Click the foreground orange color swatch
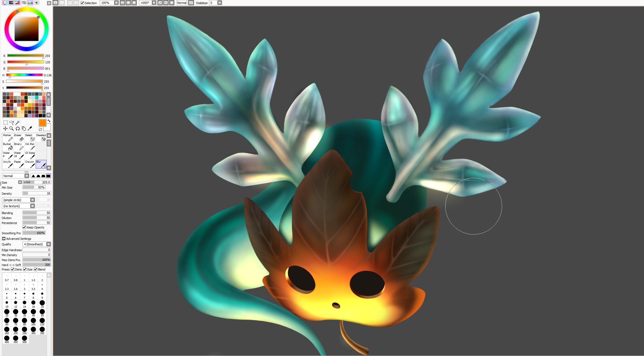This screenshot has height=356, width=644. click(x=42, y=123)
